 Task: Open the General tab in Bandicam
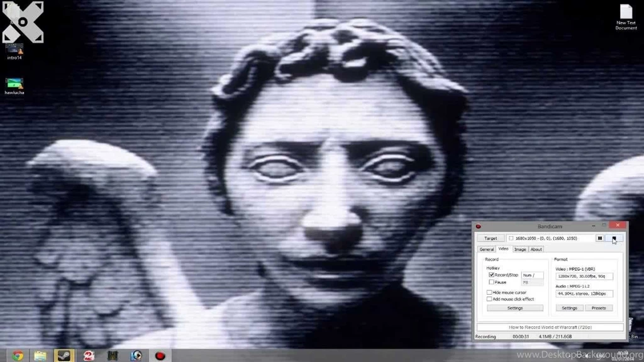tap(486, 250)
